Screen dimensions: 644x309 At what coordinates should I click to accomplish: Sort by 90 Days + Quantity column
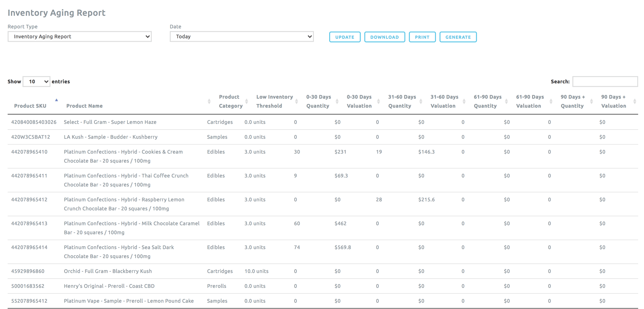click(591, 101)
